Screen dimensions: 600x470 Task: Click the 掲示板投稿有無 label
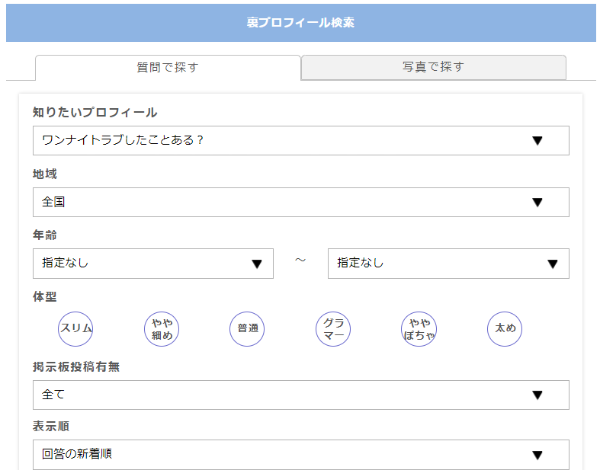76,367
